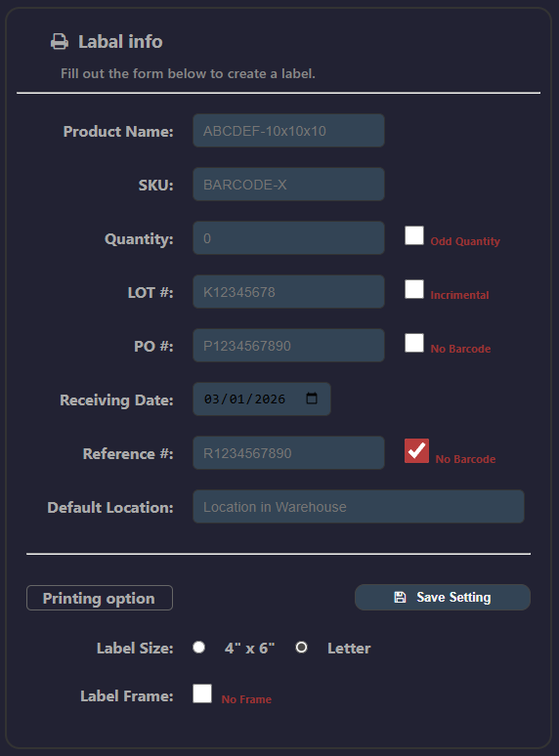Viewport: 559px width, 756px height.
Task: Click the Receiving Date: label
Action: (116, 400)
